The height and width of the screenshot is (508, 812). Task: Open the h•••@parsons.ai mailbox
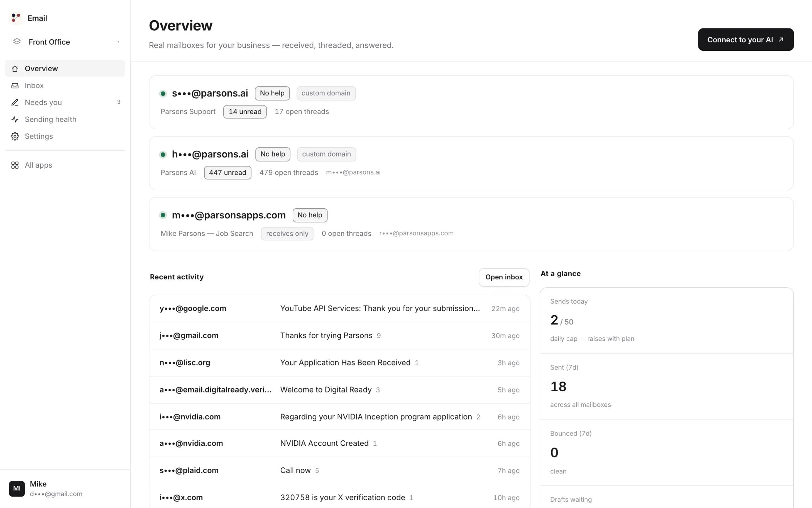point(471,163)
